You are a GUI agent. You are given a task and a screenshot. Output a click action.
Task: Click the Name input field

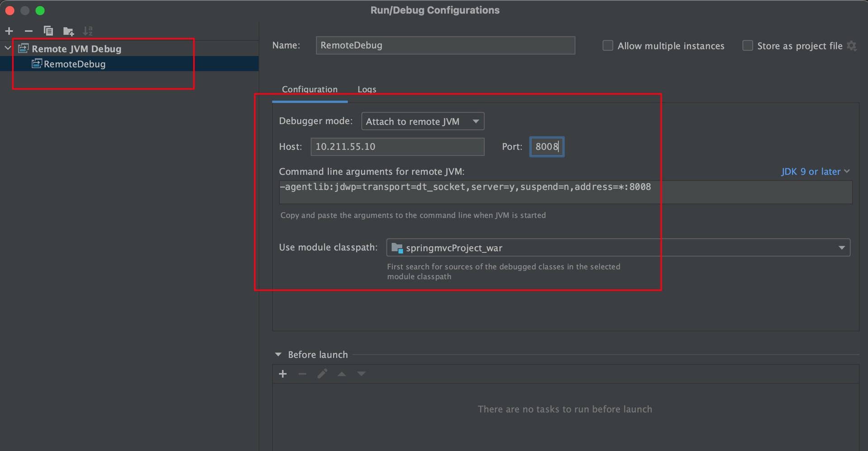445,45
